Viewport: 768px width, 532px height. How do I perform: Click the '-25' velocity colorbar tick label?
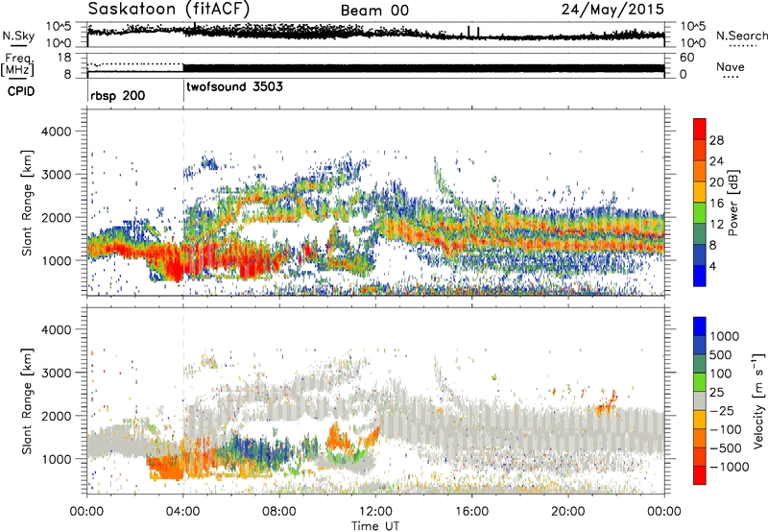pyautogui.click(x=722, y=411)
